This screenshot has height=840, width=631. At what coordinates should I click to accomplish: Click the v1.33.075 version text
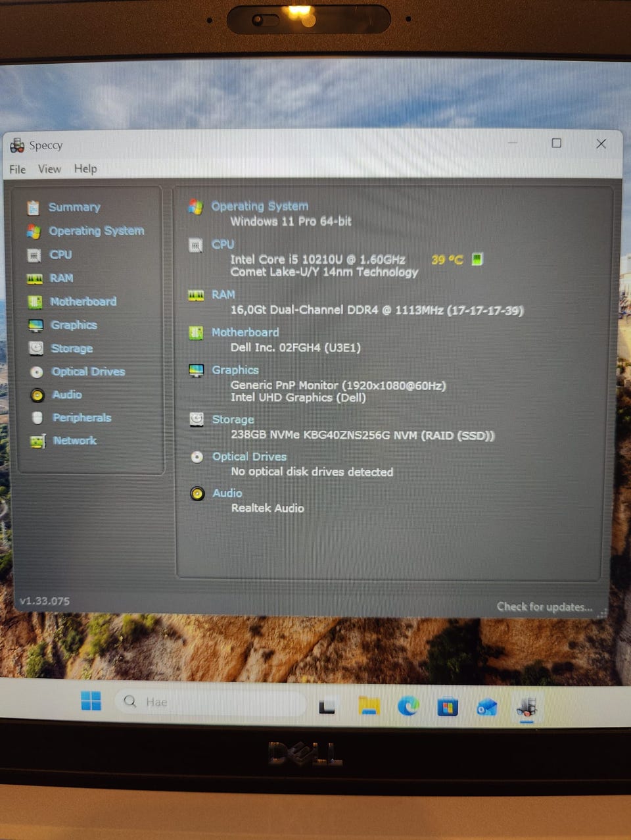45,601
